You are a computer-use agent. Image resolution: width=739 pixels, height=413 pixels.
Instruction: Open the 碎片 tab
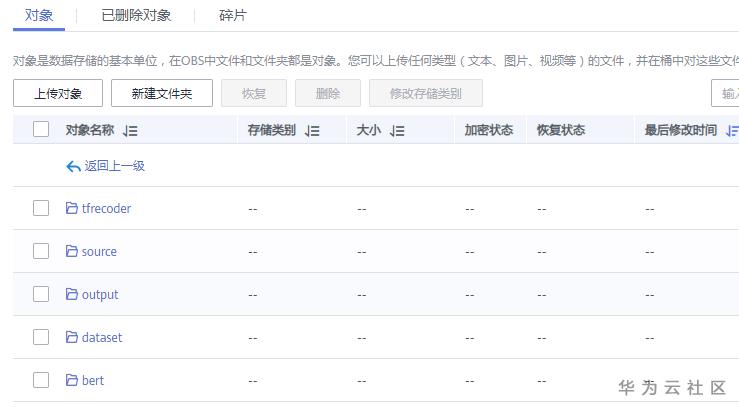(x=233, y=15)
